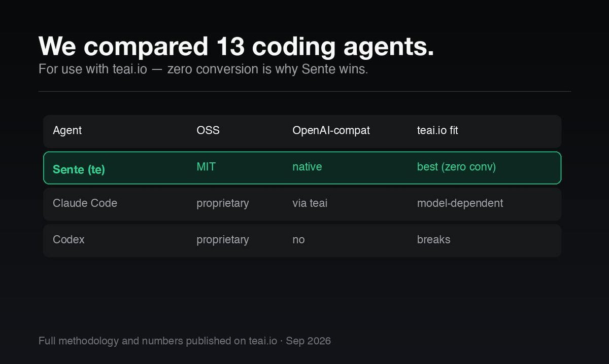Click the green "native" cell
Viewport: 609px width, 364px height.
(x=307, y=167)
